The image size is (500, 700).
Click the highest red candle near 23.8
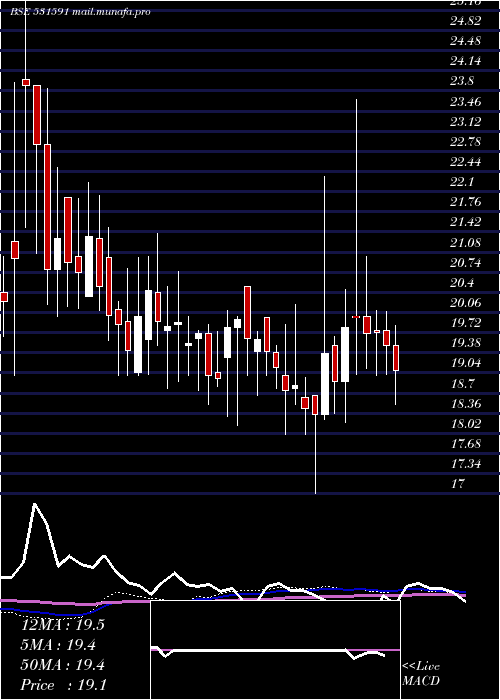26,83
